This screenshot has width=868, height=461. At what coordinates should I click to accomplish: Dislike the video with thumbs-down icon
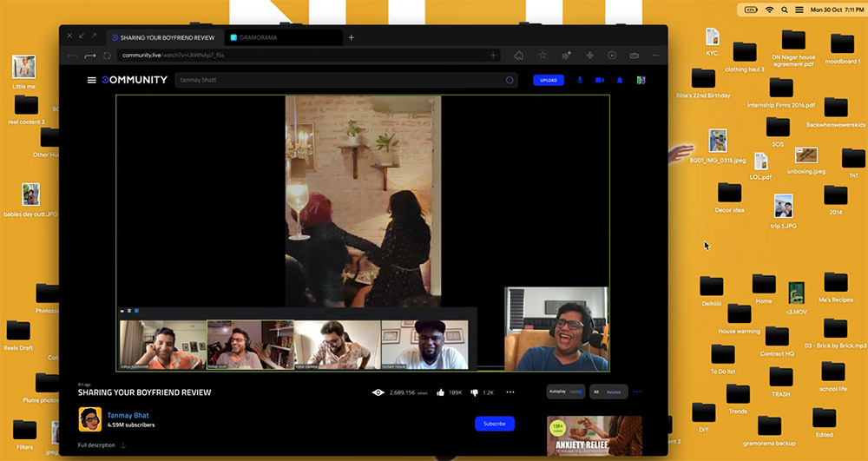(x=474, y=392)
